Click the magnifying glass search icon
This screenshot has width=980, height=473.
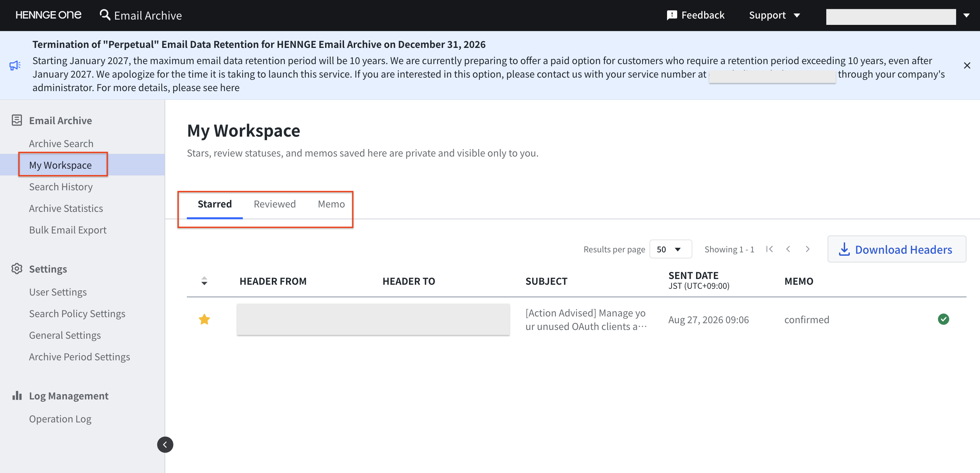pos(105,15)
